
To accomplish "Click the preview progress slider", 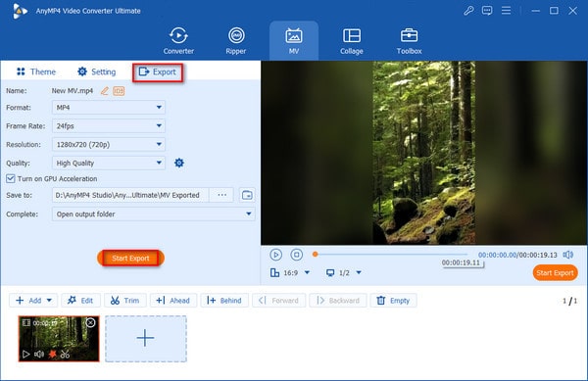I will (x=391, y=255).
